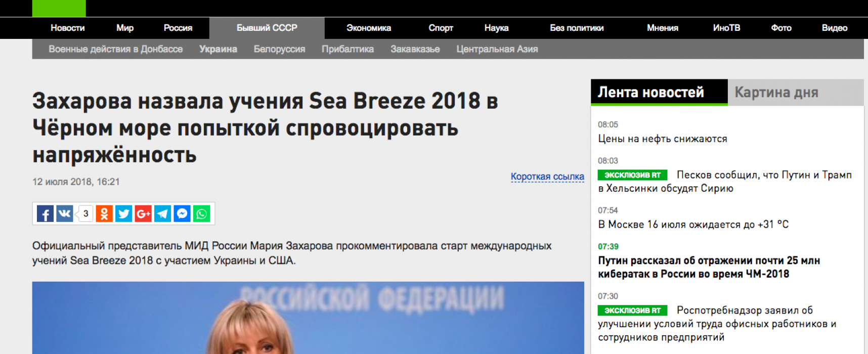Go to Военные действия в Донбассе
Image resolution: width=868 pixels, height=354 pixels.
(116, 49)
